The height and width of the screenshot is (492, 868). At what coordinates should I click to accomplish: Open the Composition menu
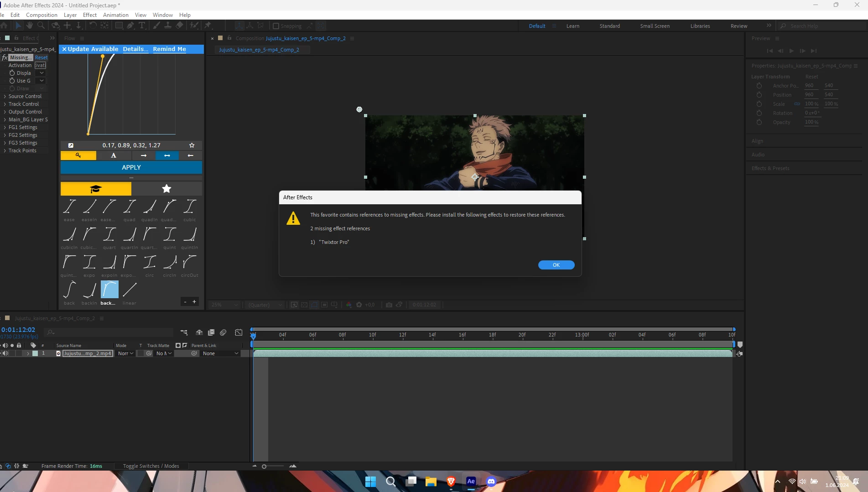[x=42, y=15]
